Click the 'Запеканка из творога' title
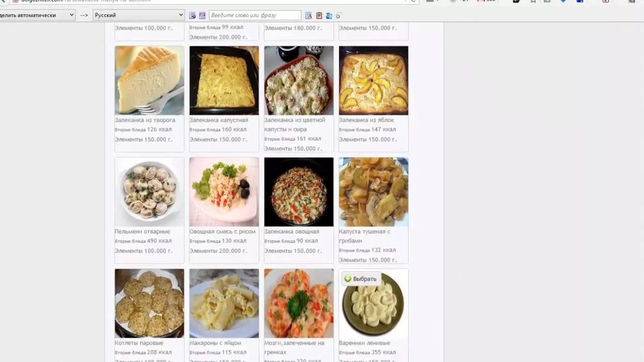The height and width of the screenshot is (362, 644). tap(145, 120)
